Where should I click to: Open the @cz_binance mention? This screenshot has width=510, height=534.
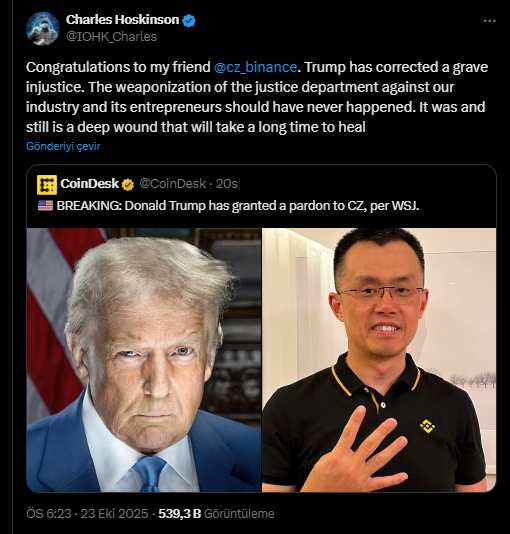click(x=255, y=67)
